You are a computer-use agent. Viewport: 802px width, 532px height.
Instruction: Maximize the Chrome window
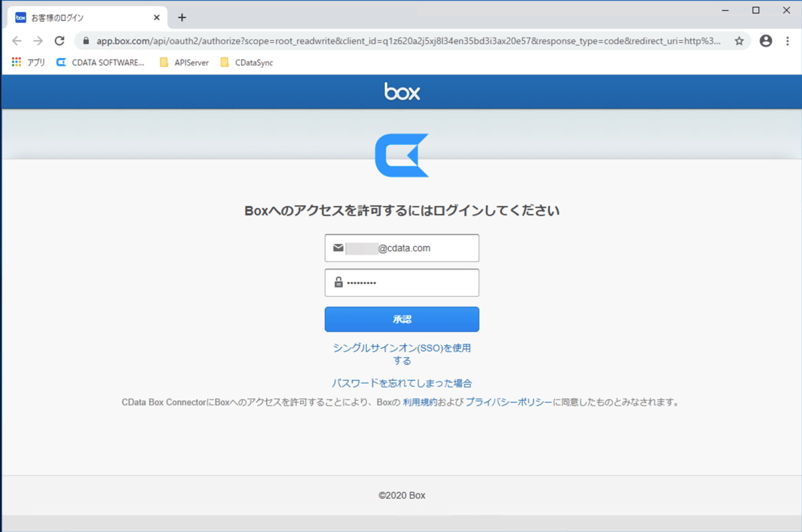coord(756,10)
